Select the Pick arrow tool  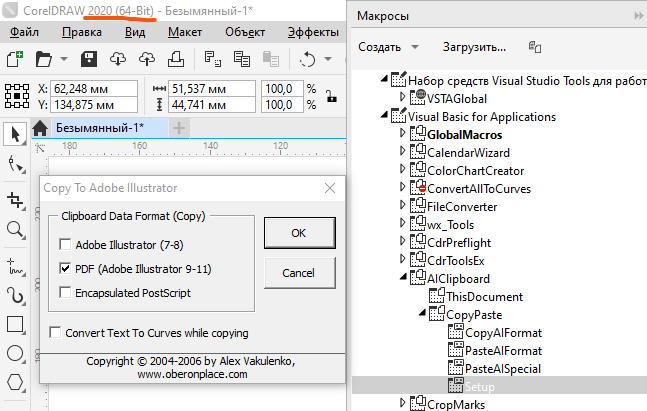click(15, 134)
